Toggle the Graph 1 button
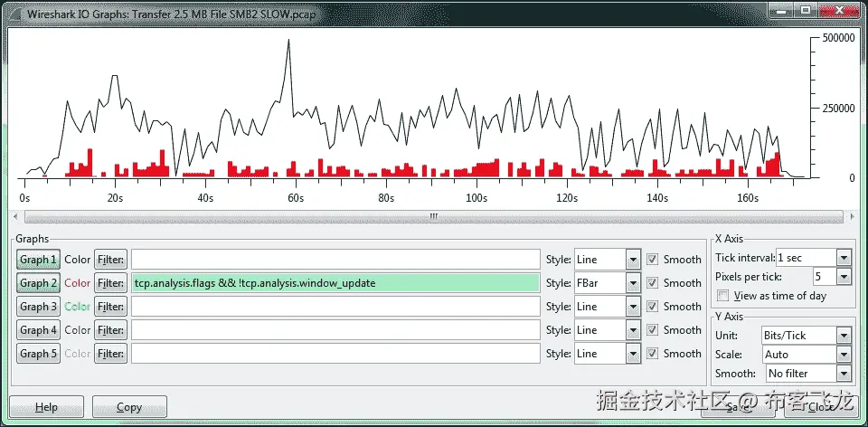 (38, 260)
